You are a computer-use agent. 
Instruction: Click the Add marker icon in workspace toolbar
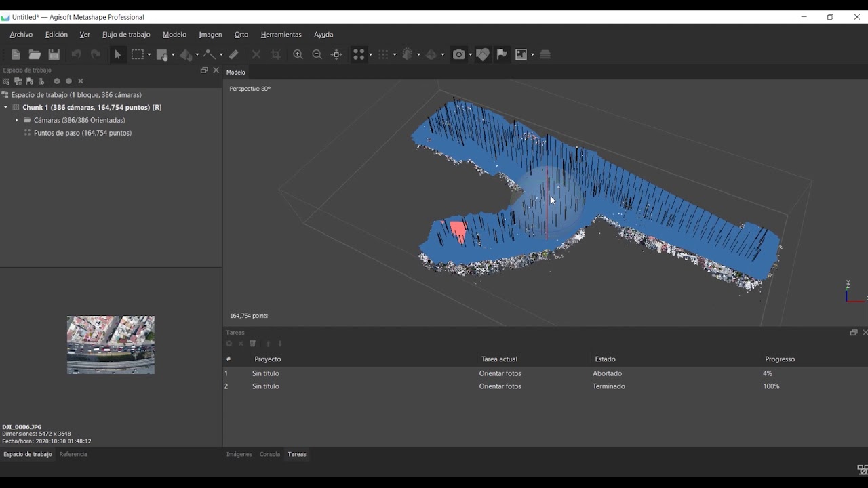[30, 81]
